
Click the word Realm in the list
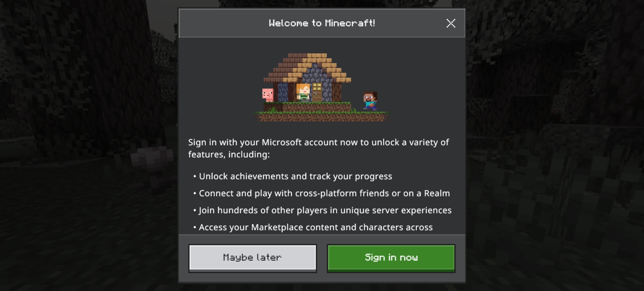coord(437,193)
